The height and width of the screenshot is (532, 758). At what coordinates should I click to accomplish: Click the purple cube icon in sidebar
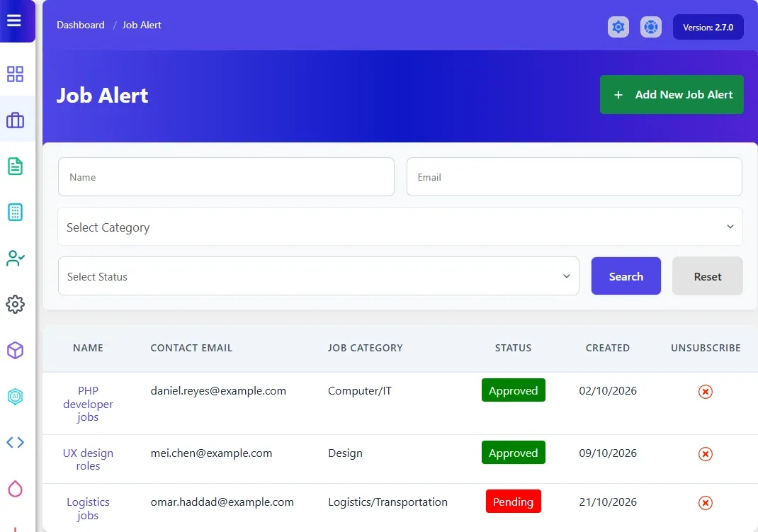15,351
